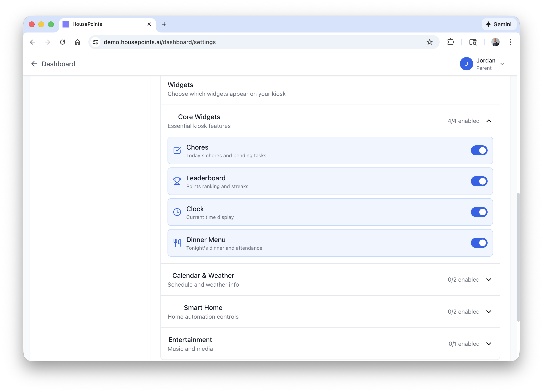Select the HousePoints browser tab
This screenshot has width=543, height=392.
click(x=107, y=24)
